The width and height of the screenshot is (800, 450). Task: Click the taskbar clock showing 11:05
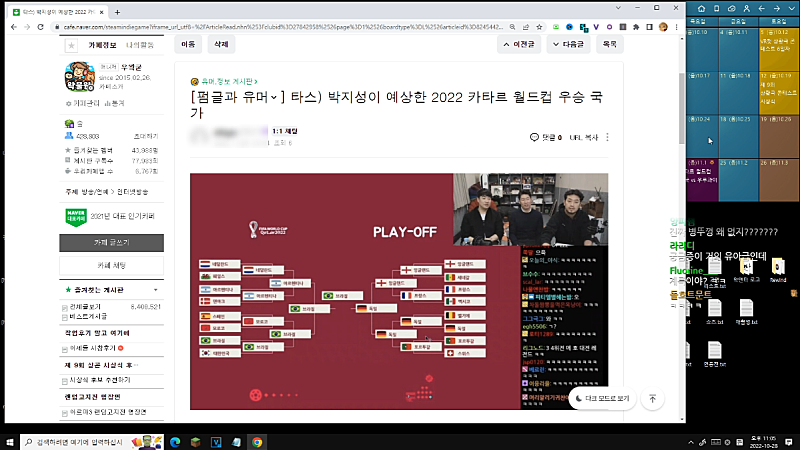click(763, 442)
